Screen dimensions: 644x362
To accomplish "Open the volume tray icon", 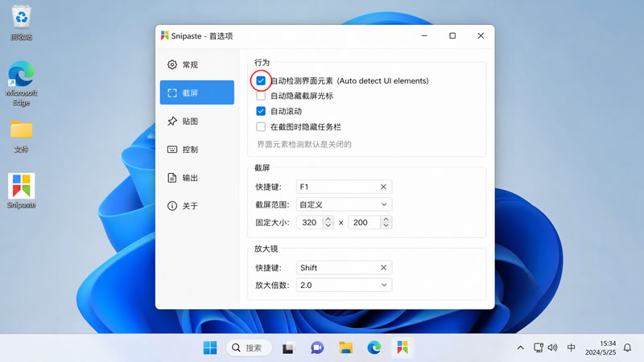I will (553, 348).
